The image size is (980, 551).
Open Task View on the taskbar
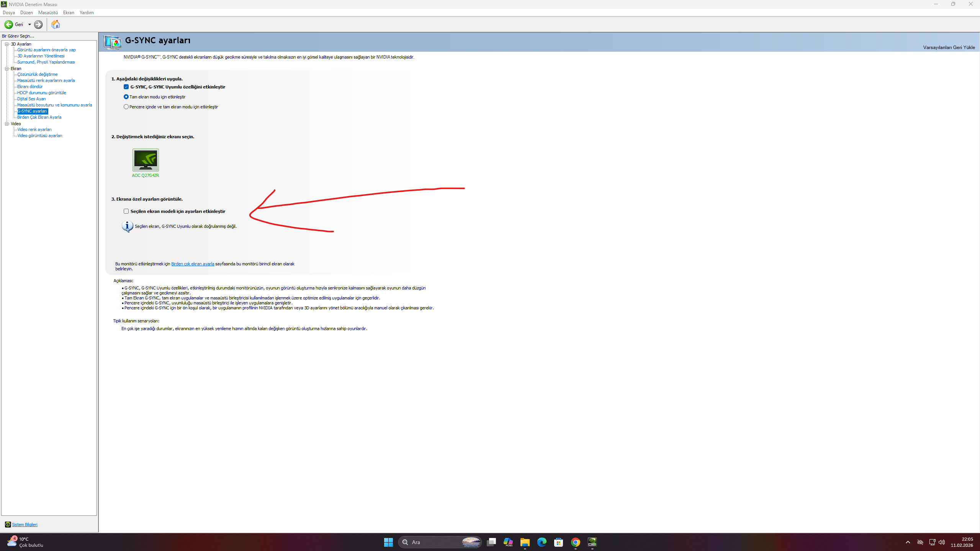point(491,542)
